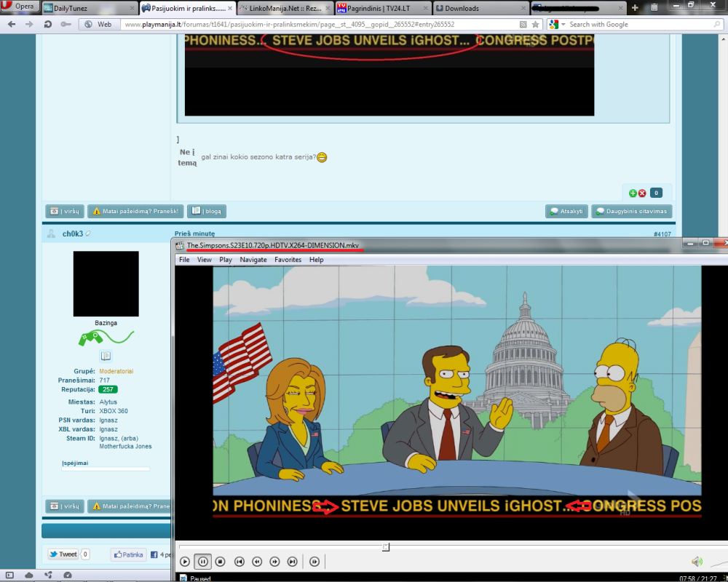Stop the video playback
Screen dimensions: 728x582
(x=221, y=562)
